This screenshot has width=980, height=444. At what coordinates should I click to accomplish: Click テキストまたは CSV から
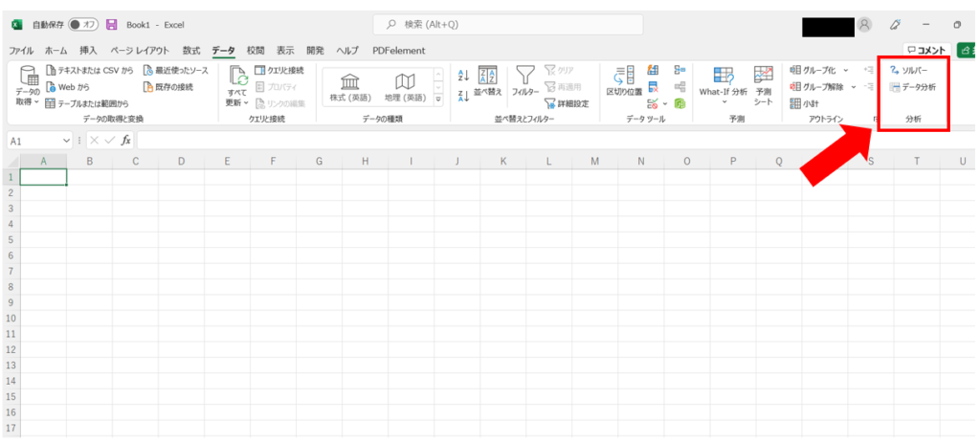point(89,71)
